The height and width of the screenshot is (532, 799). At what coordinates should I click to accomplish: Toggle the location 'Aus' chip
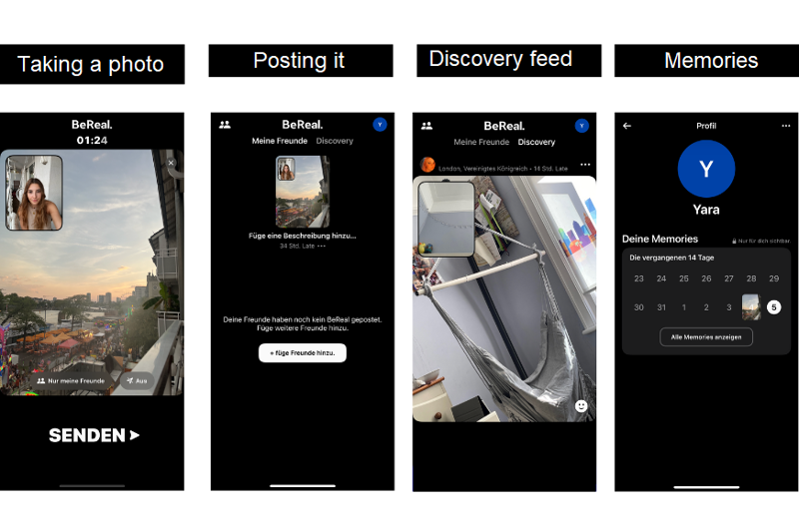click(x=137, y=381)
